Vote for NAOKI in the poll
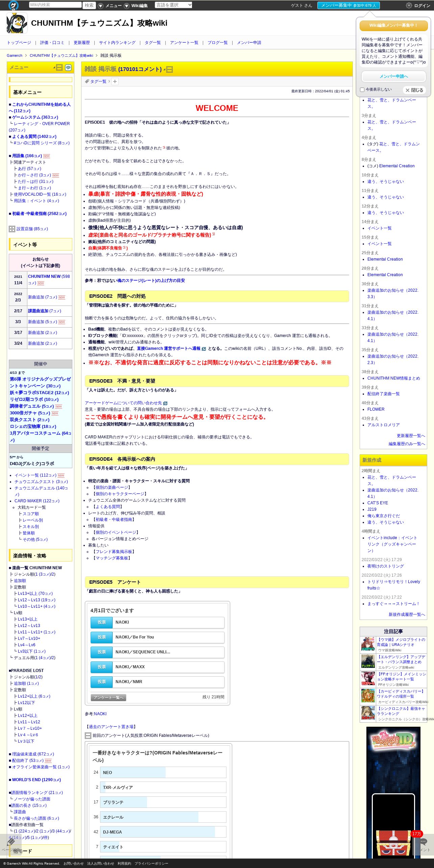 pyautogui.click(x=102, y=622)
